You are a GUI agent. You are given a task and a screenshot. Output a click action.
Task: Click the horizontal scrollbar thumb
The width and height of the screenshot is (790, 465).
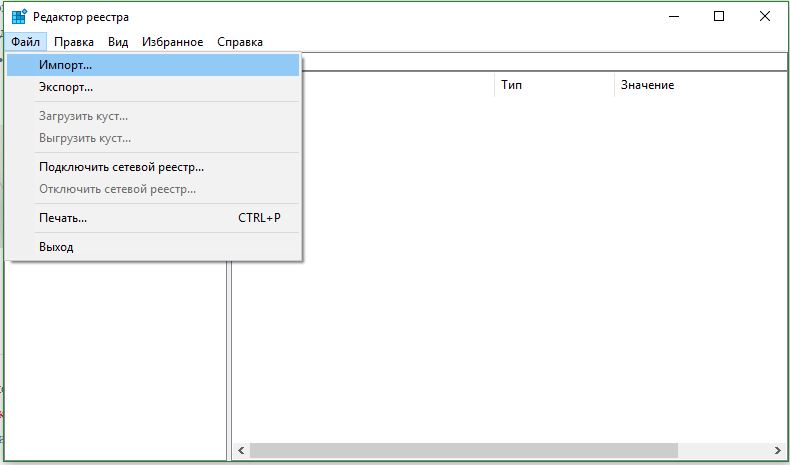pos(464,450)
